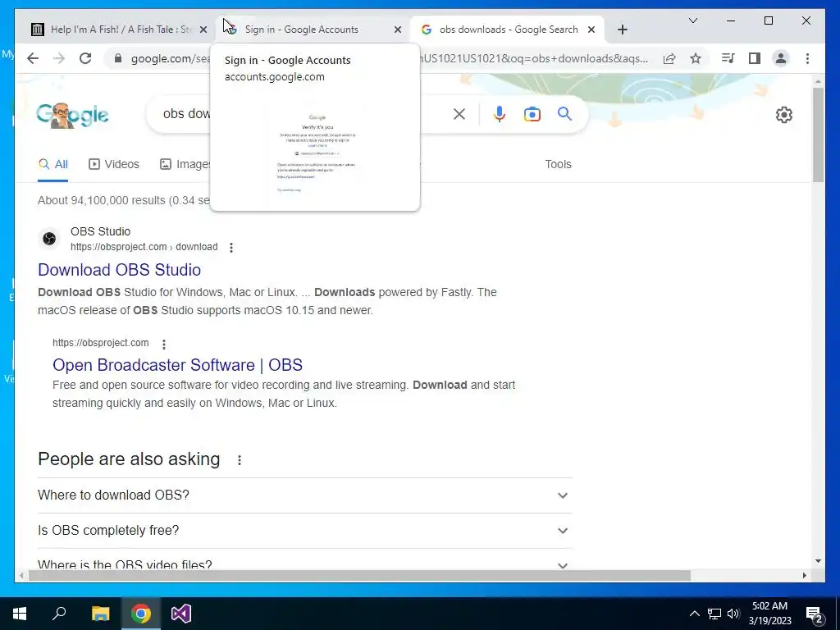The image size is (840, 630).
Task: Show the Chrome side panel
Action: tap(755, 58)
